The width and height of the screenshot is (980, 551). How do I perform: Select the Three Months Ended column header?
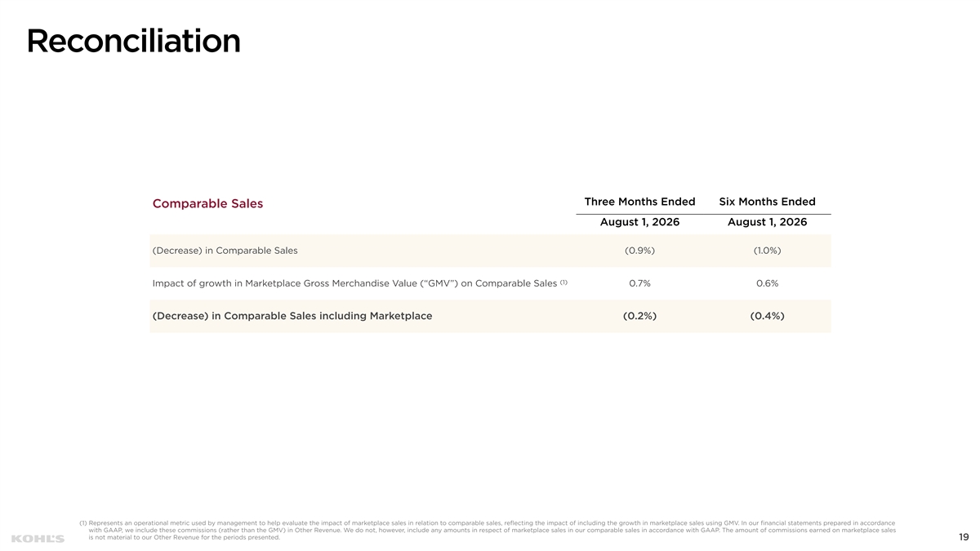(639, 202)
